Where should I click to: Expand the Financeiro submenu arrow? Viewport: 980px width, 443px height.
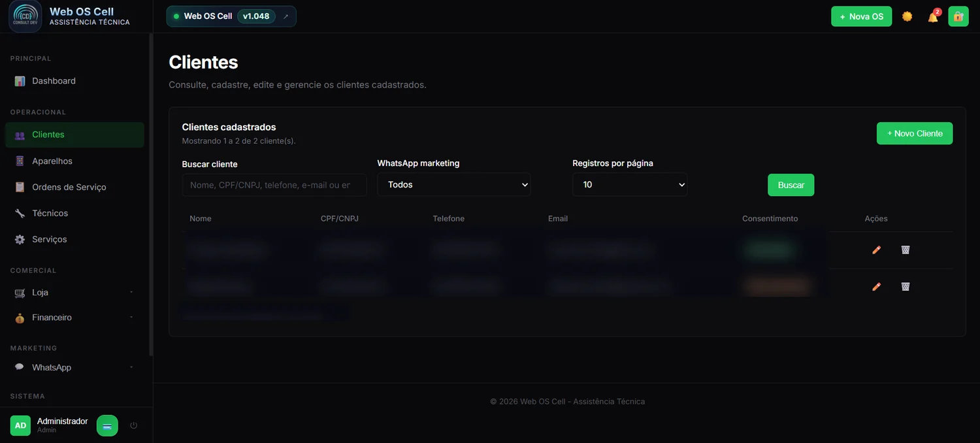[x=131, y=317]
